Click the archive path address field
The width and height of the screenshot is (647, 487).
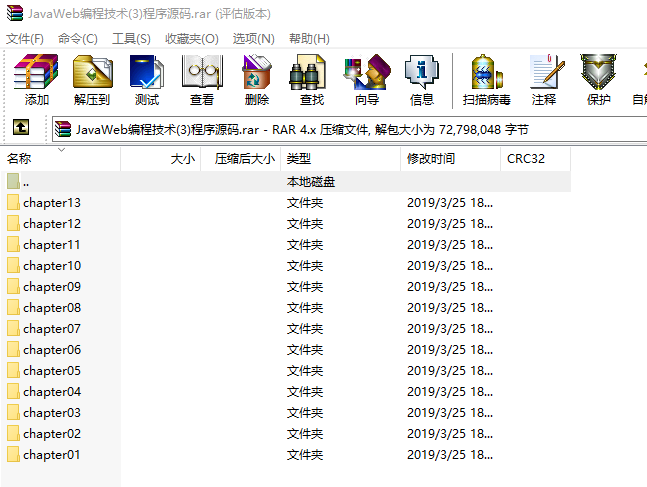coord(350,130)
